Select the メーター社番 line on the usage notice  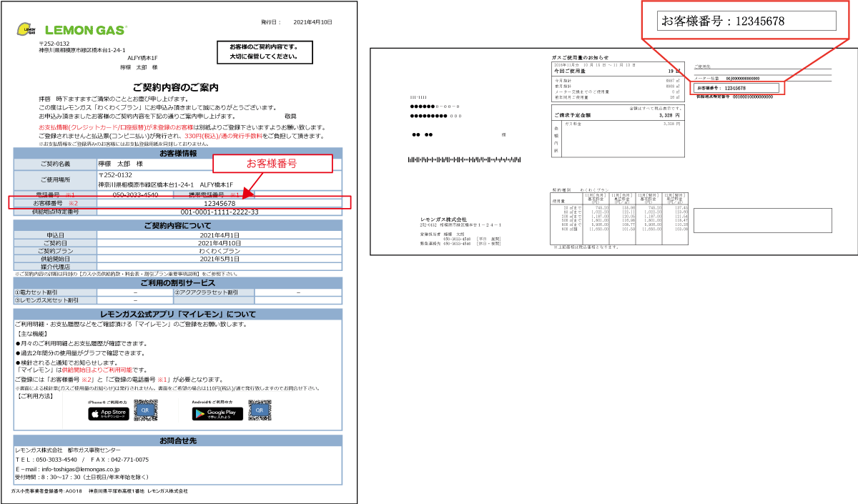coord(726,79)
